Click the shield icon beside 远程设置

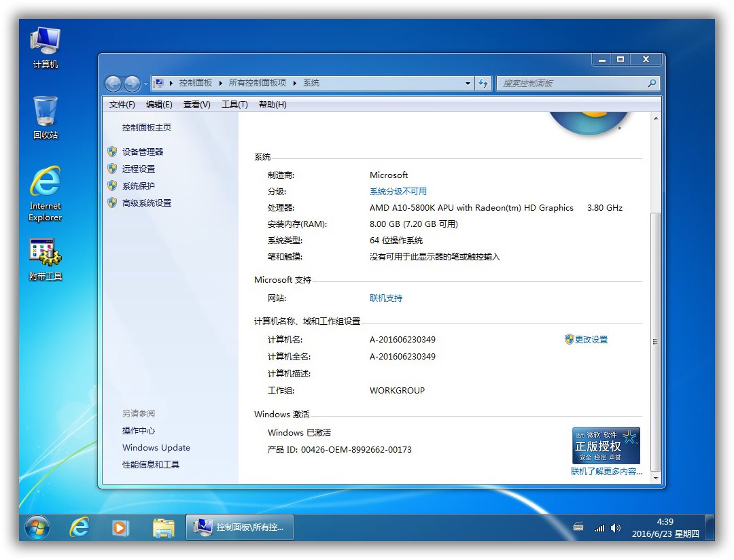tap(112, 169)
